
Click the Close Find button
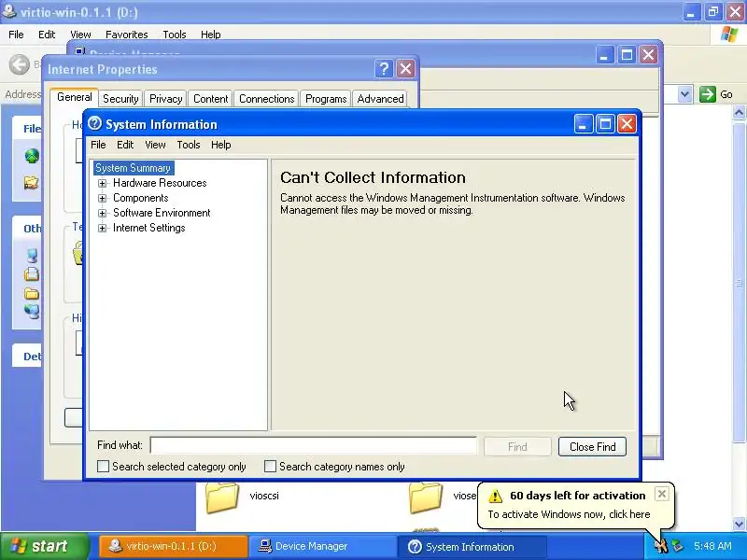[592, 447]
